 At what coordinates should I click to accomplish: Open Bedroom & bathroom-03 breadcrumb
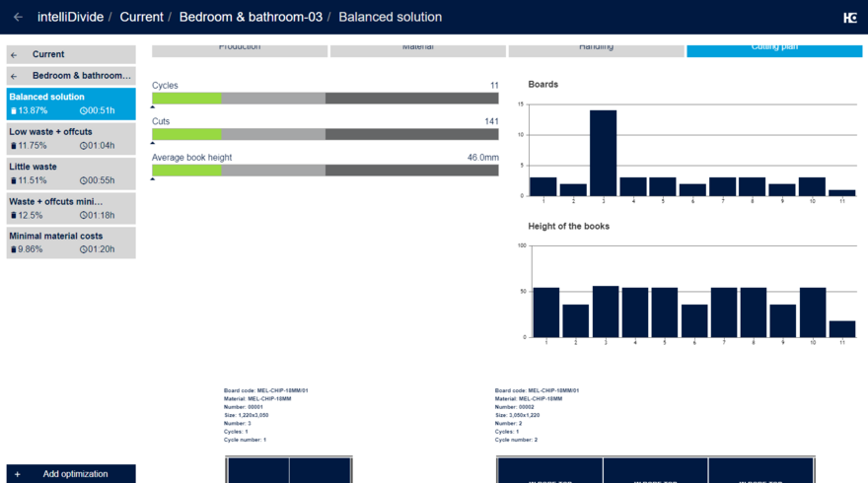click(x=251, y=17)
